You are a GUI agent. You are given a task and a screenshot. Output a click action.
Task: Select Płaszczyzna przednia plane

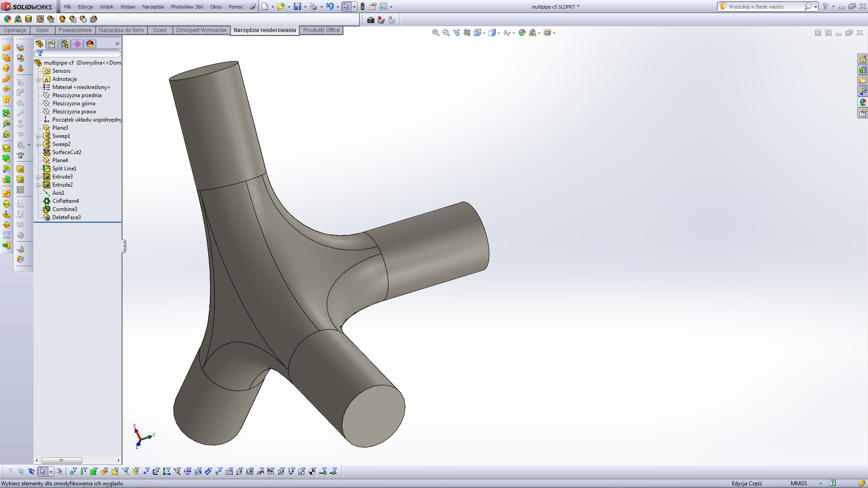click(x=77, y=95)
